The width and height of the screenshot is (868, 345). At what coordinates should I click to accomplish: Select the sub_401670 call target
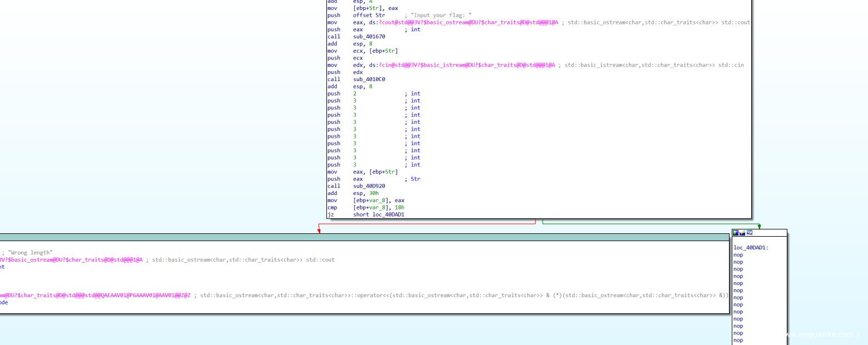[369, 37]
